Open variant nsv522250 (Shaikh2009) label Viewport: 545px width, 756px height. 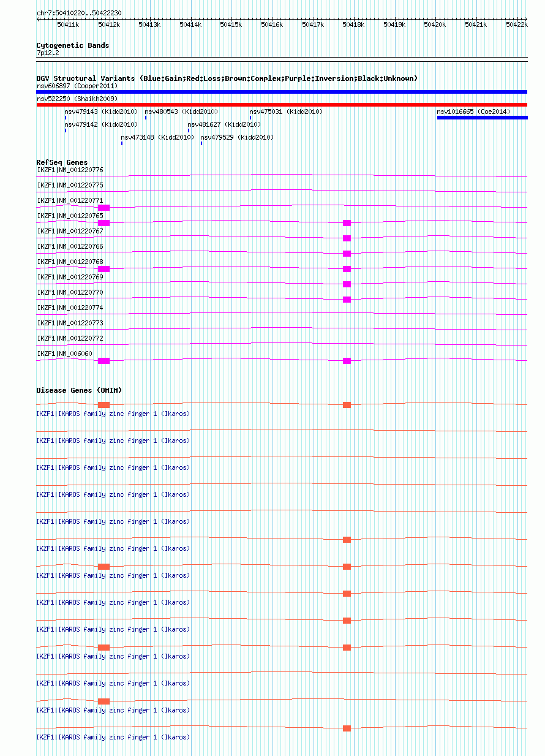[x=77, y=99]
